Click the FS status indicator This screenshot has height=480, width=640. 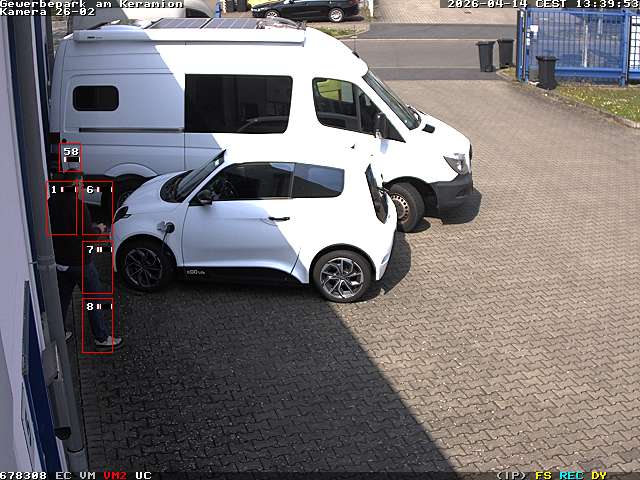click(543, 475)
